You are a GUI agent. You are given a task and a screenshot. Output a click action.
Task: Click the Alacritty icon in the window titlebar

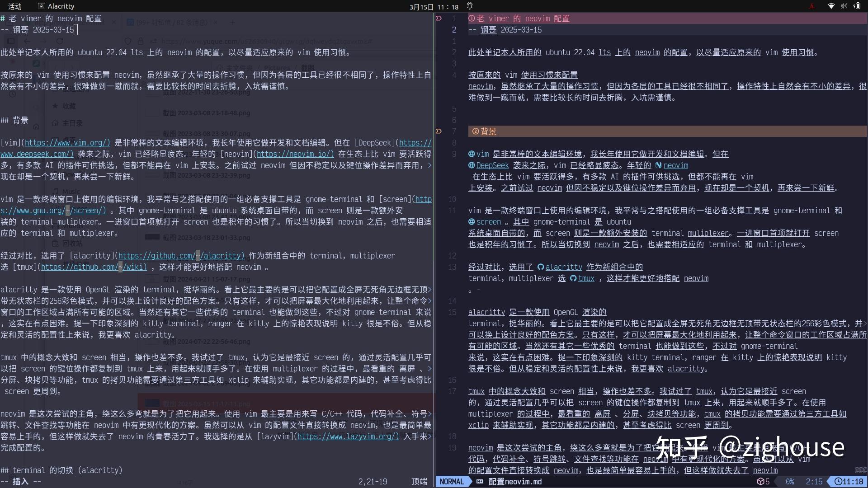click(x=42, y=6)
